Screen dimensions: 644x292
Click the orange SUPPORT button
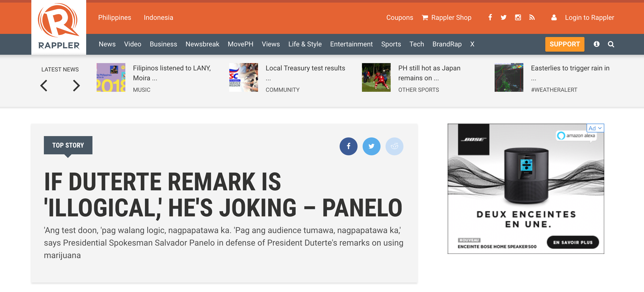tap(565, 44)
